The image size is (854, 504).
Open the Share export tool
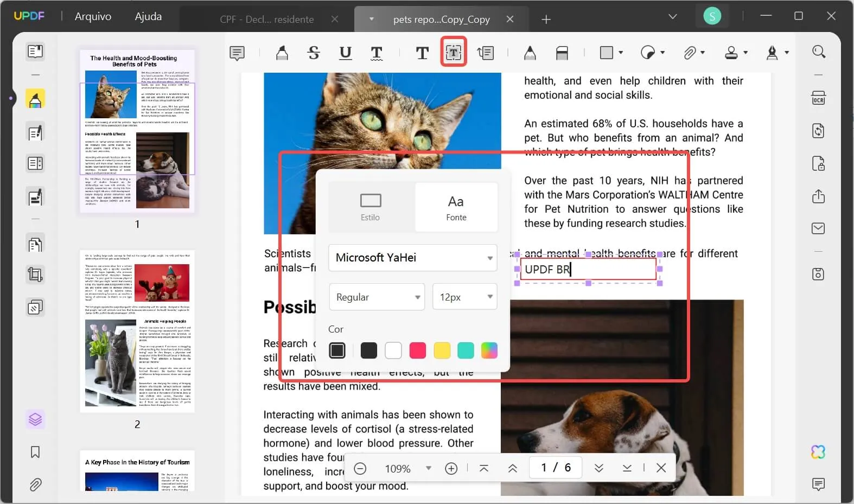[x=818, y=196]
